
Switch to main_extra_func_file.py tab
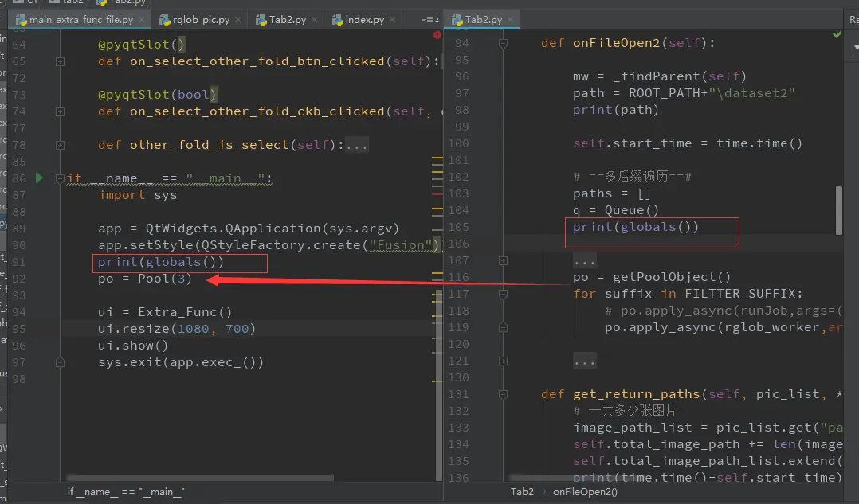pos(80,20)
